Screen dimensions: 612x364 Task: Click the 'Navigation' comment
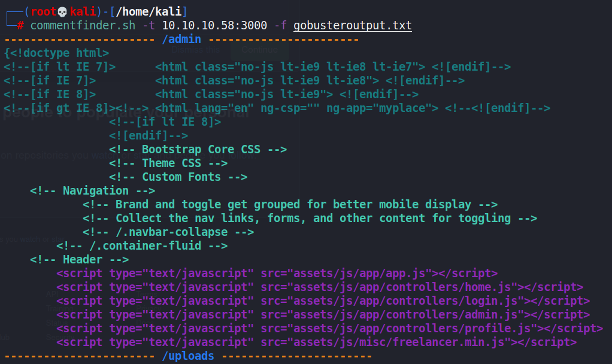[x=92, y=191]
